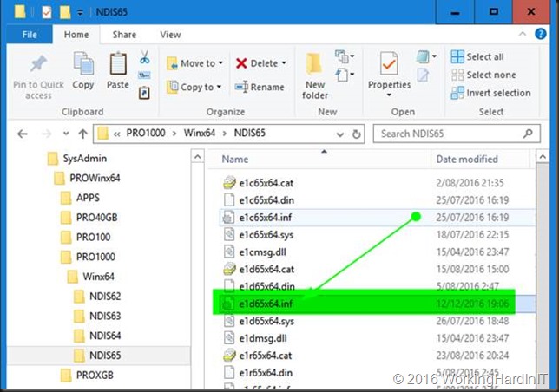Open the address bar history dropdown
The width and height of the screenshot is (559, 392).
tap(339, 134)
